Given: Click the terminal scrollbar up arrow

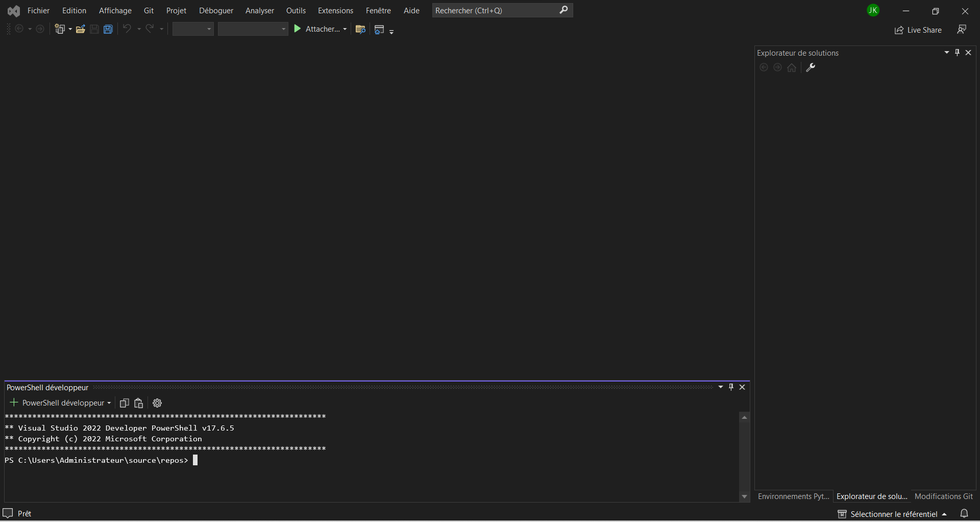Looking at the screenshot, I should [x=745, y=417].
